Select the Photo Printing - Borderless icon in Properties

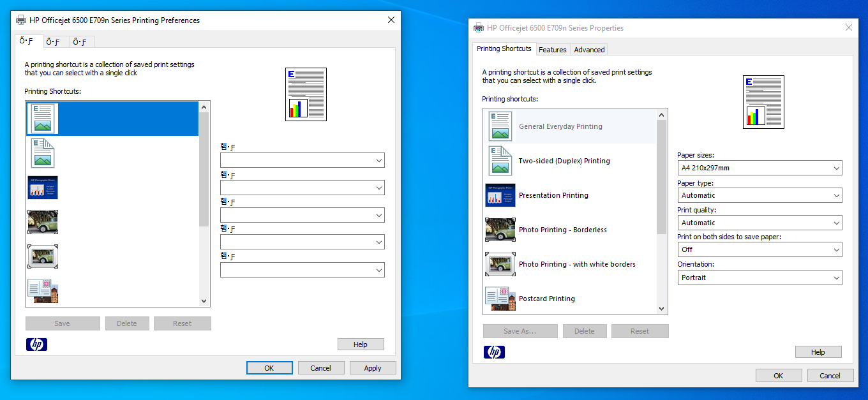(x=500, y=230)
